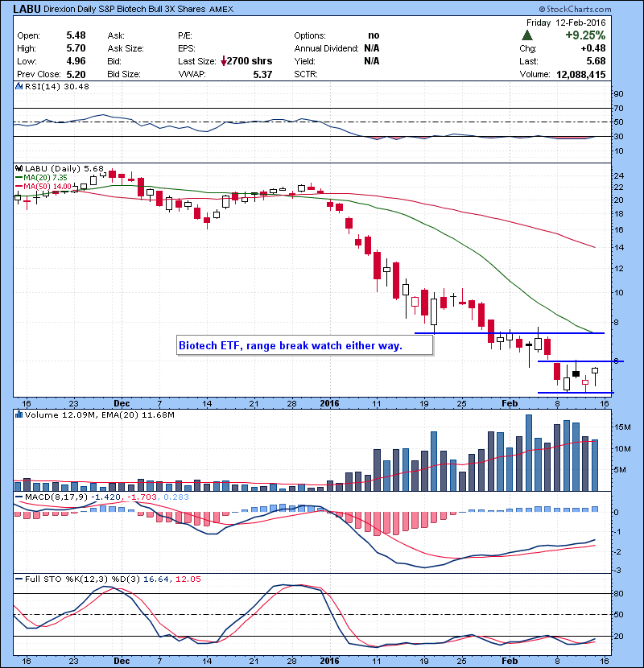
Task: Click the LABU ticker symbol in title
Action: (x=27, y=9)
